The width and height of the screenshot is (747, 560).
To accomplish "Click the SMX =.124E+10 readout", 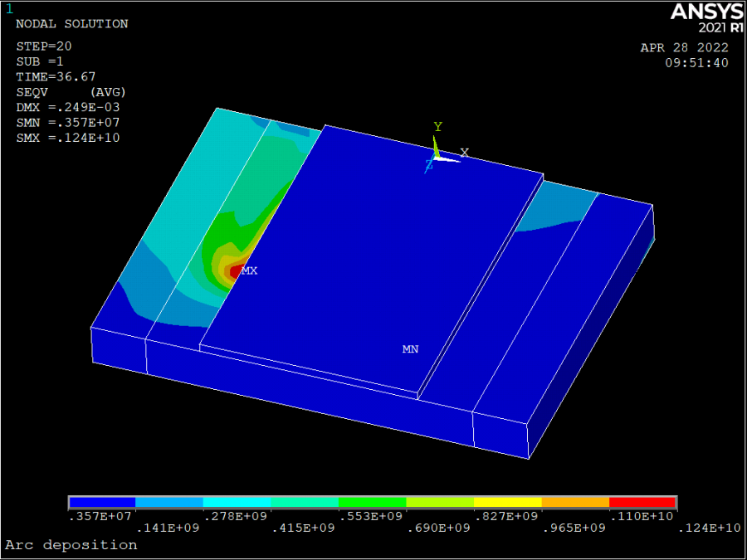I will (68, 138).
